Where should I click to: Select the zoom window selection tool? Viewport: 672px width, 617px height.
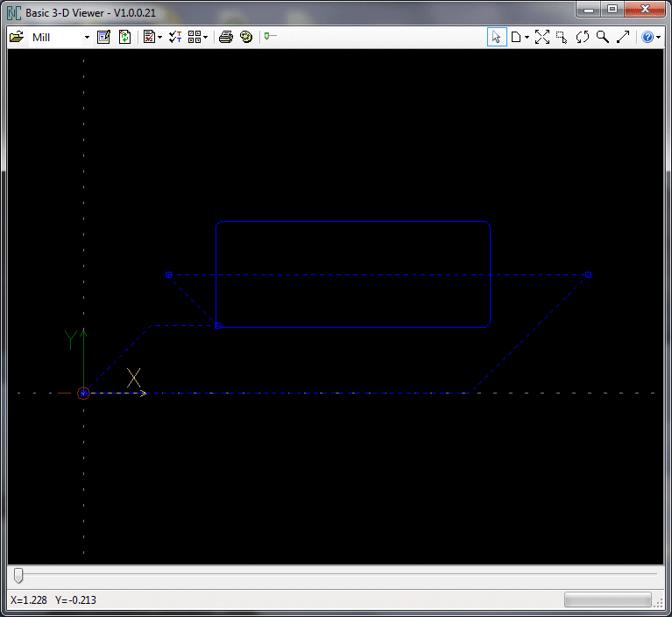pyautogui.click(x=562, y=37)
